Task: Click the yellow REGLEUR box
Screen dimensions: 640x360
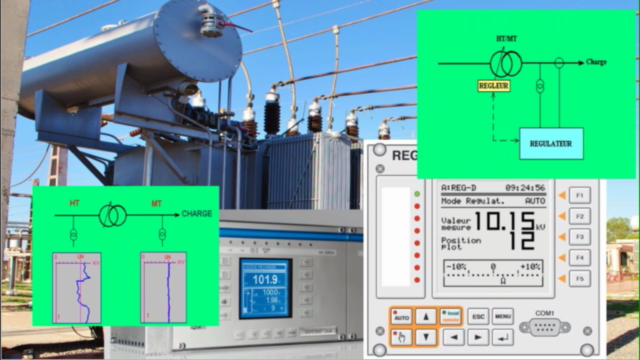Action: (493, 86)
